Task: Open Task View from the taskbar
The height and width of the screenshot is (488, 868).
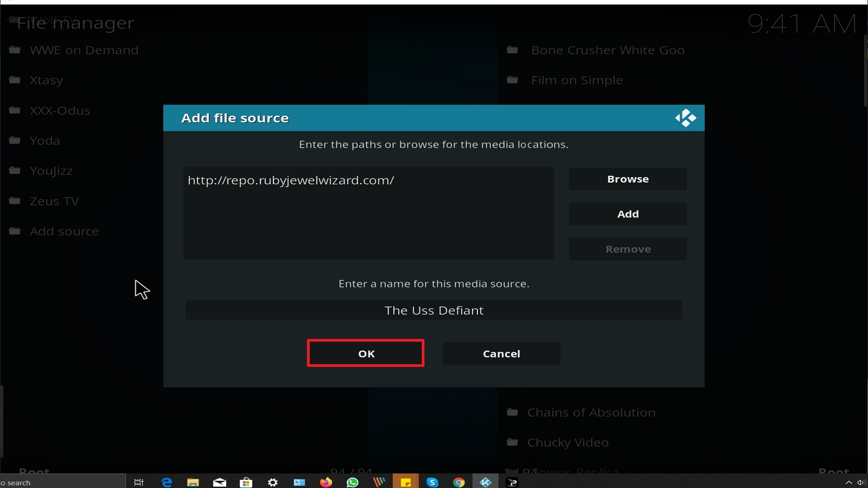Action: coord(139,482)
